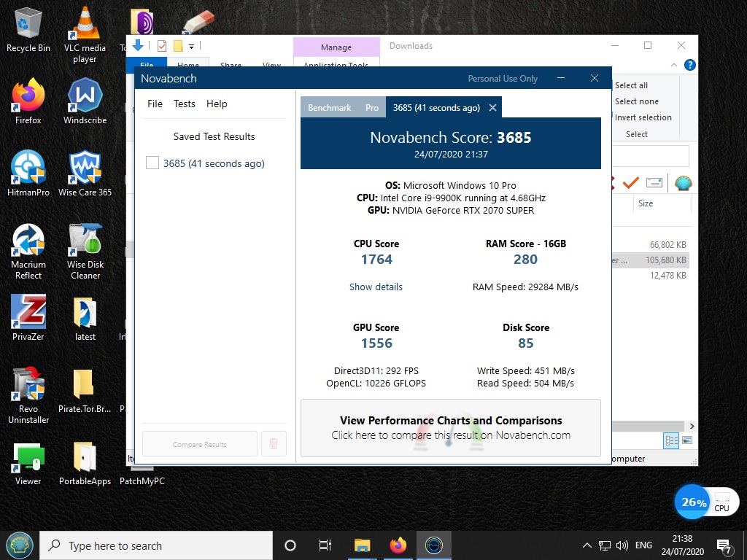Screen dimensions: 747x560
Task: Show hidden system tray icons
Action: (587, 545)
